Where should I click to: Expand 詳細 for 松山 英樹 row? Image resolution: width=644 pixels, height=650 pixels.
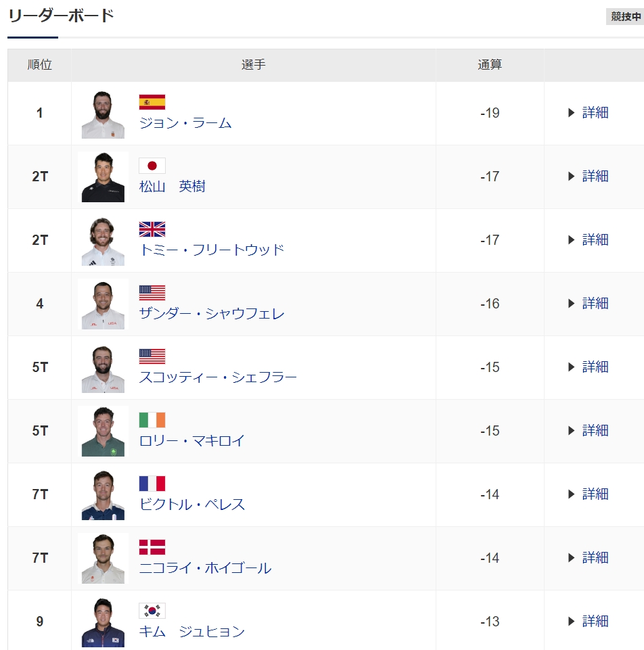click(x=588, y=177)
